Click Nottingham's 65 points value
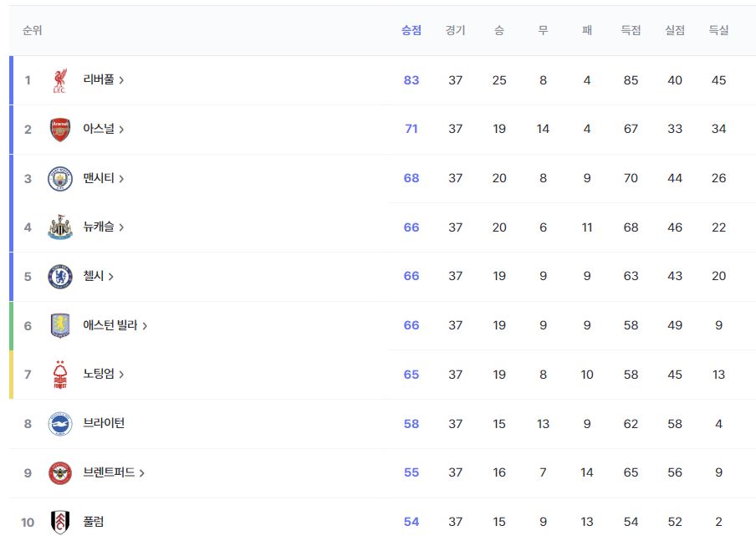Image resolution: width=756 pixels, height=546 pixels. tap(411, 375)
